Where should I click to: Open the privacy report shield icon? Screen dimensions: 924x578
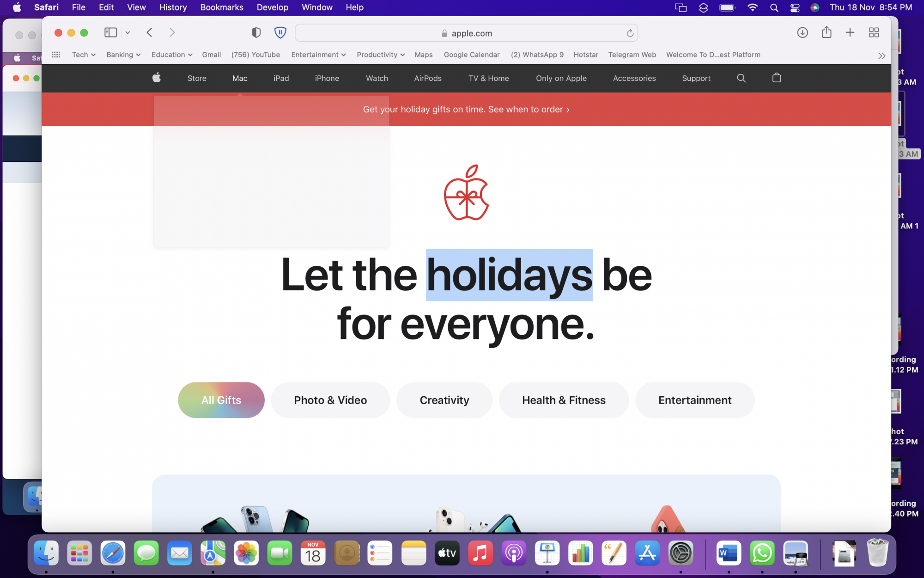[256, 32]
